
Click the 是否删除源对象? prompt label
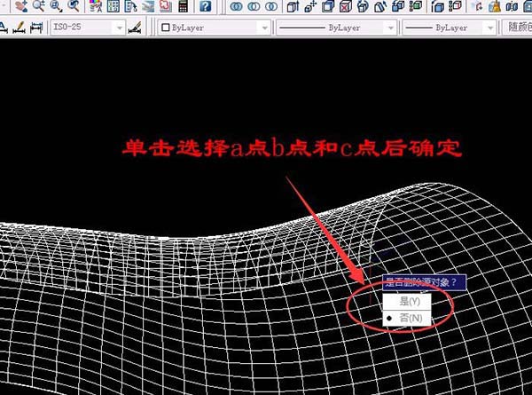point(424,282)
